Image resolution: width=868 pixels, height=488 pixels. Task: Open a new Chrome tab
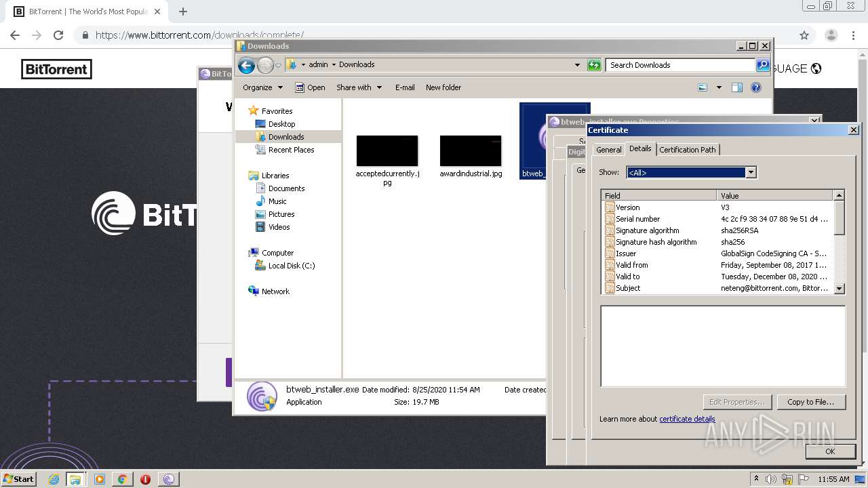coord(183,12)
